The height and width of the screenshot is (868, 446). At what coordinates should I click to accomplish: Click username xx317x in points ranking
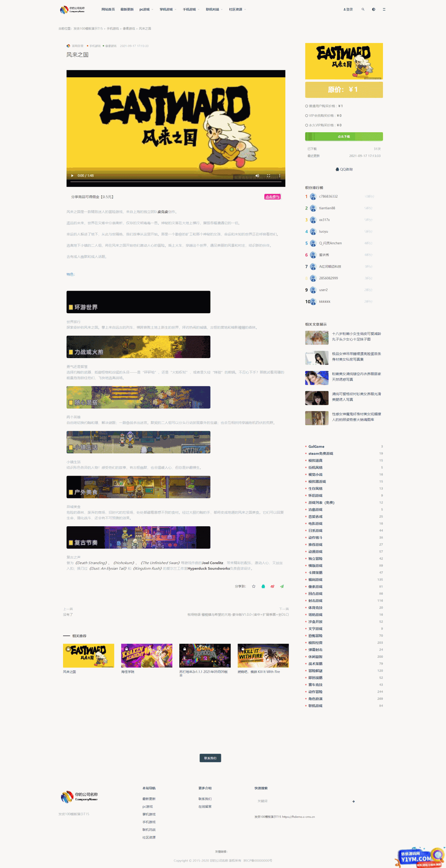pos(324,220)
